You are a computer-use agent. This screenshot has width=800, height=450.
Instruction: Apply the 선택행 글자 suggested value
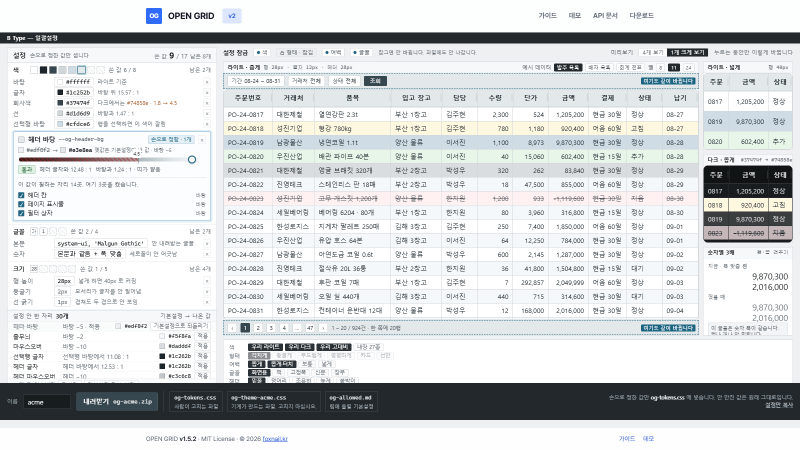pos(203,356)
